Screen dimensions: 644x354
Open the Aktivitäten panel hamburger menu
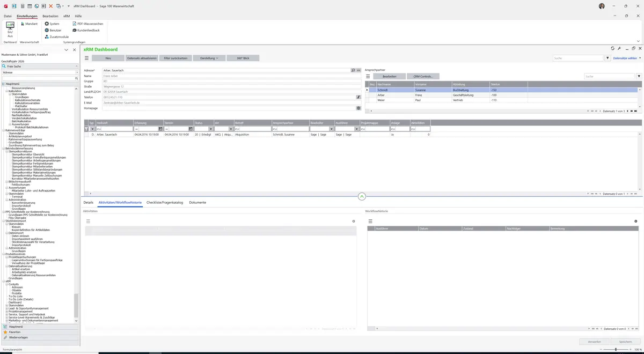89,221
